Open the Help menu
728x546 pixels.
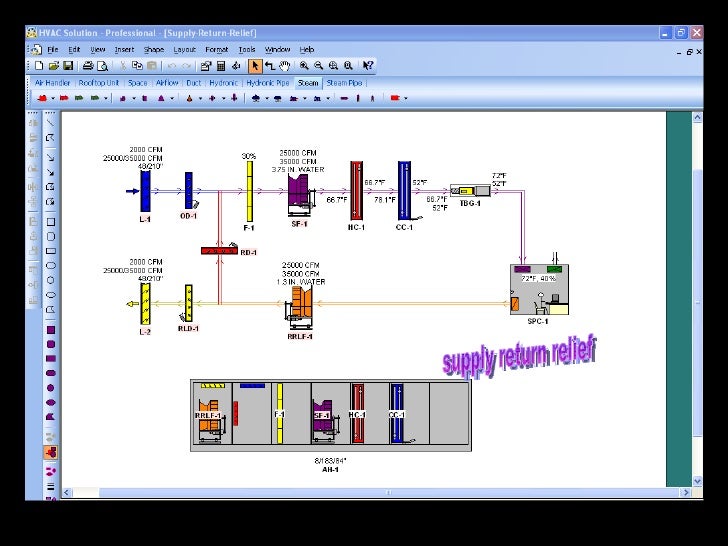click(x=306, y=49)
